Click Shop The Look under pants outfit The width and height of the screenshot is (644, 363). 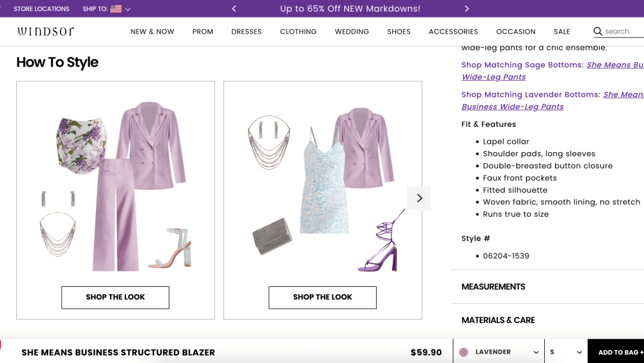pyautogui.click(x=115, y=297)
